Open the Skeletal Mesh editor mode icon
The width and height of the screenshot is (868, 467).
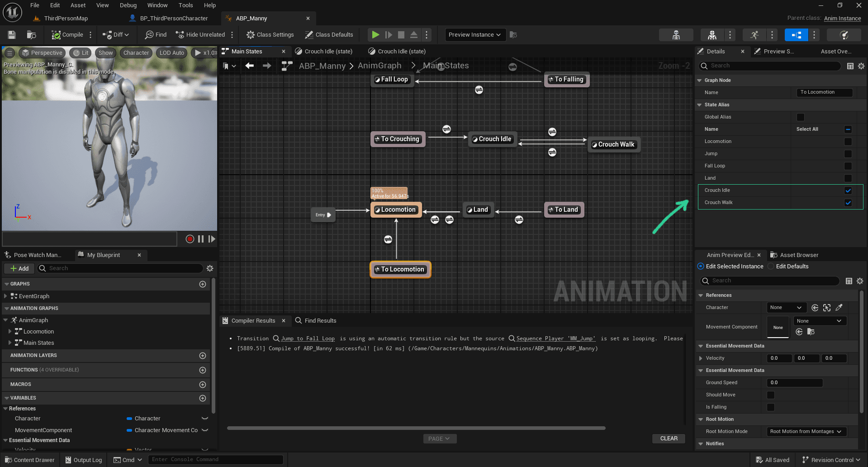(712, 35)
